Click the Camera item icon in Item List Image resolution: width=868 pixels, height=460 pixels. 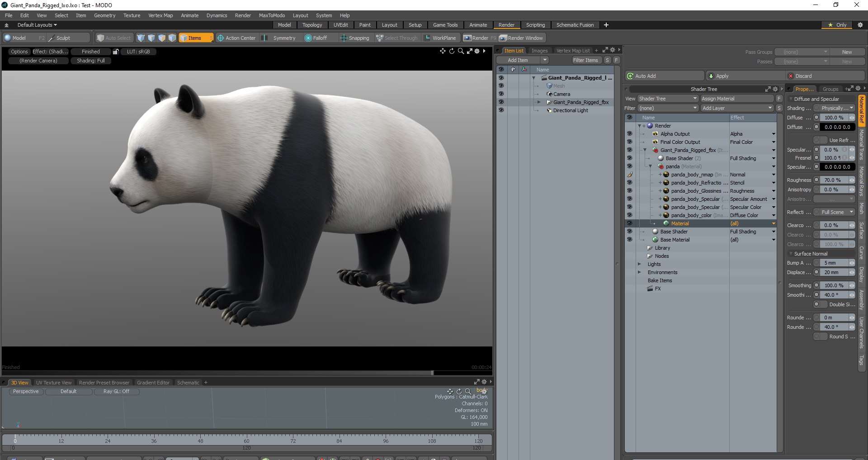(x=550, y=94)
